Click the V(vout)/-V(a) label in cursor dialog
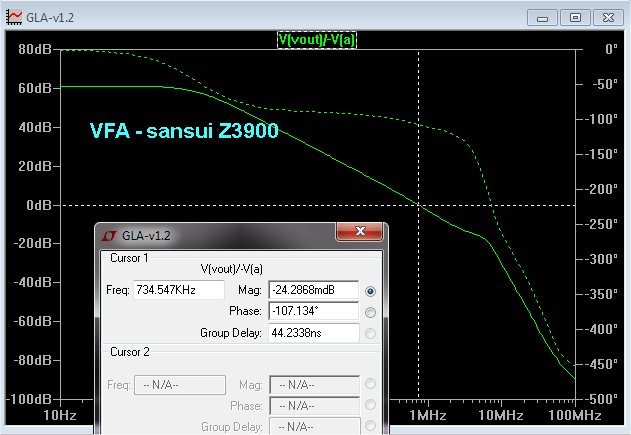 [232, 269]
